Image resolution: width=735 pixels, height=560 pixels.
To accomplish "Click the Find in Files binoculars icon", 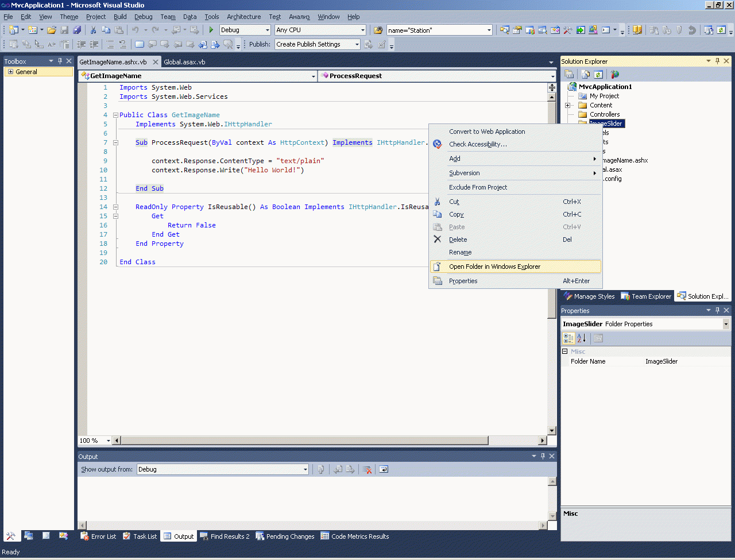I will (378, 30).
